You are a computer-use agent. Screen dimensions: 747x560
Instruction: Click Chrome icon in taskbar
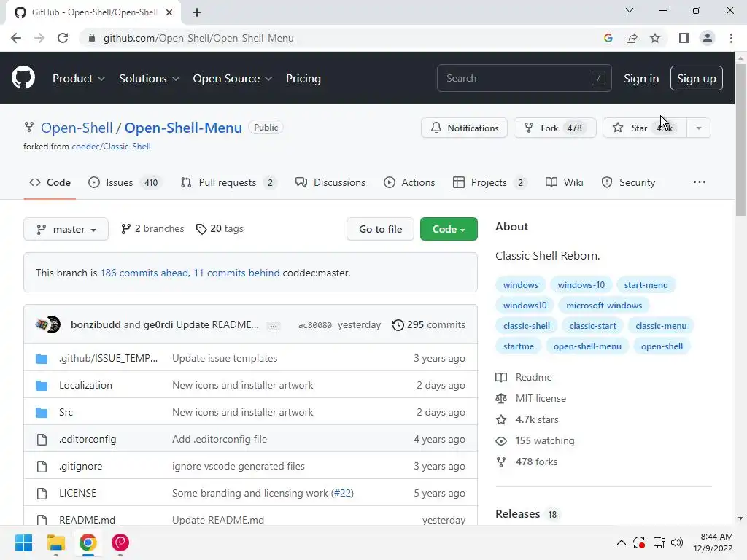(x=88, y=542)
